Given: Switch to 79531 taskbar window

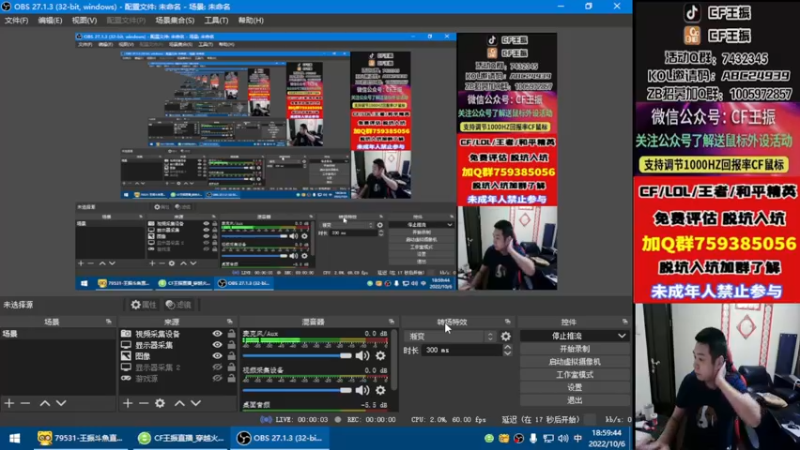Looking at the screenshot, I should [80, 438].
